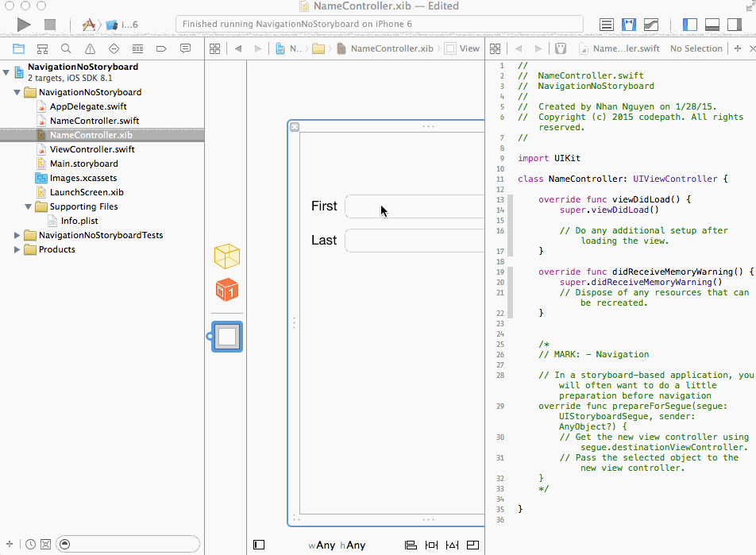Show the Issue navigator warning icon
This screenshot has height=555, width=756.
(x=90, y=49)
